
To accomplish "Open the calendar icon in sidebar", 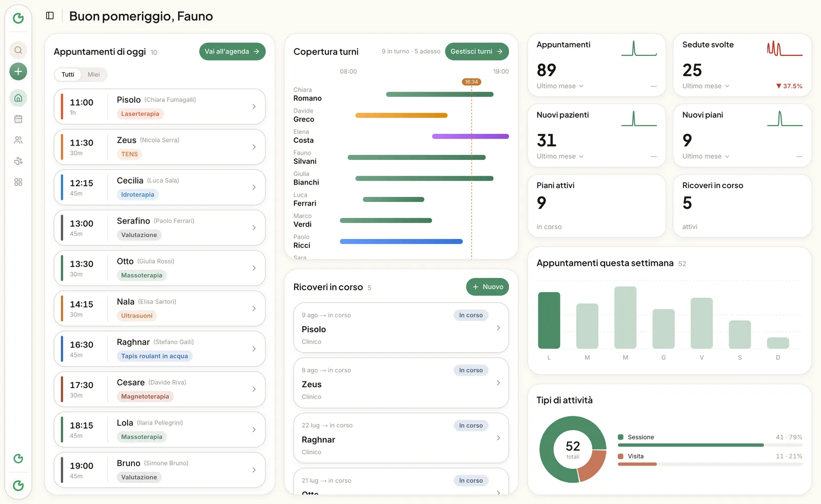I will click(x=18, y=119).
